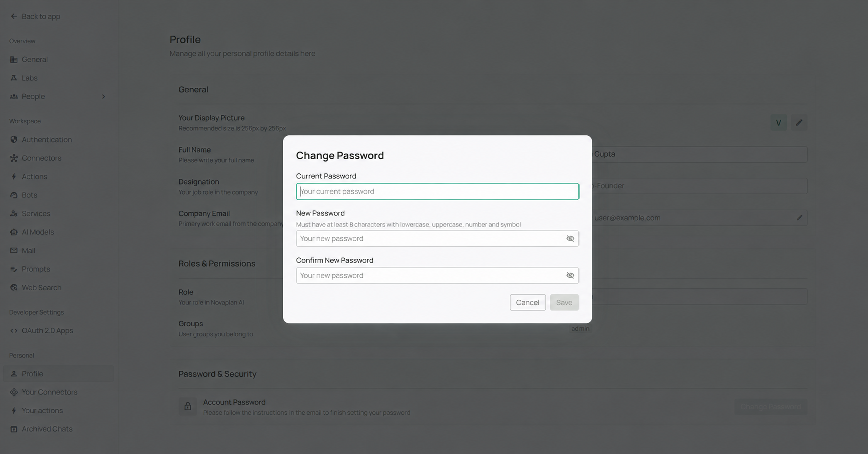Click the AI Models icon

pyautogui.click(x=14, y=232)
